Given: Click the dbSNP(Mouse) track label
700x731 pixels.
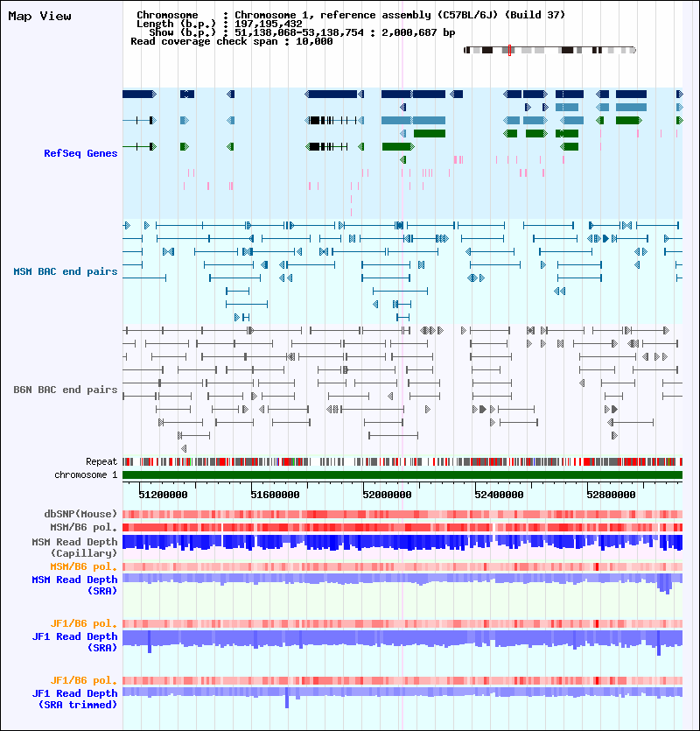Looking at the screenshot, I should [80, 514].
